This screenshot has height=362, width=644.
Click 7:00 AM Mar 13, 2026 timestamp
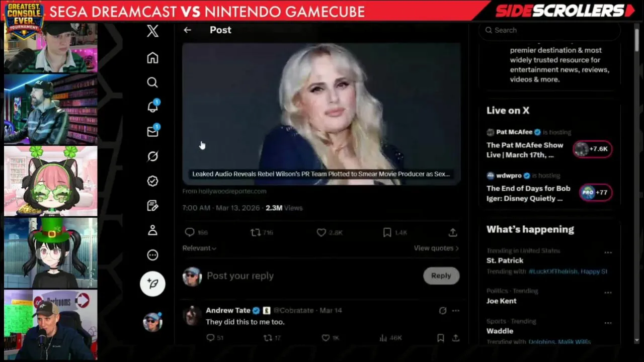(x=221, y=208)
